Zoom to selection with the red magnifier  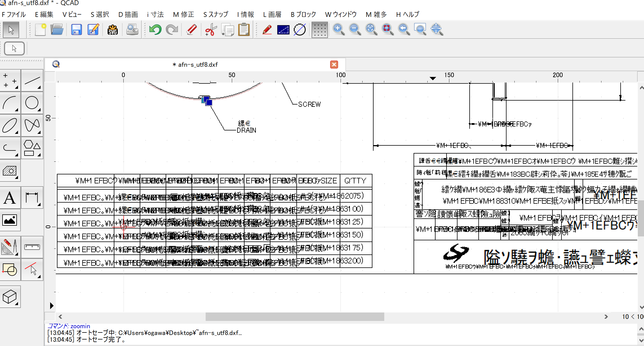(388, 30)
